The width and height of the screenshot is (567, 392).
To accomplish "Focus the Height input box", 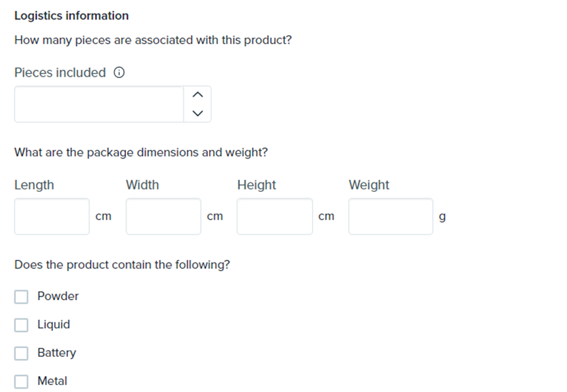I will point(275,216).
